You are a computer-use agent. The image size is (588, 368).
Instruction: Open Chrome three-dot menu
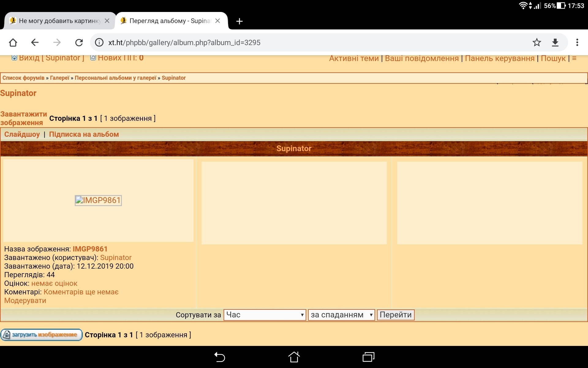[577, 42]
